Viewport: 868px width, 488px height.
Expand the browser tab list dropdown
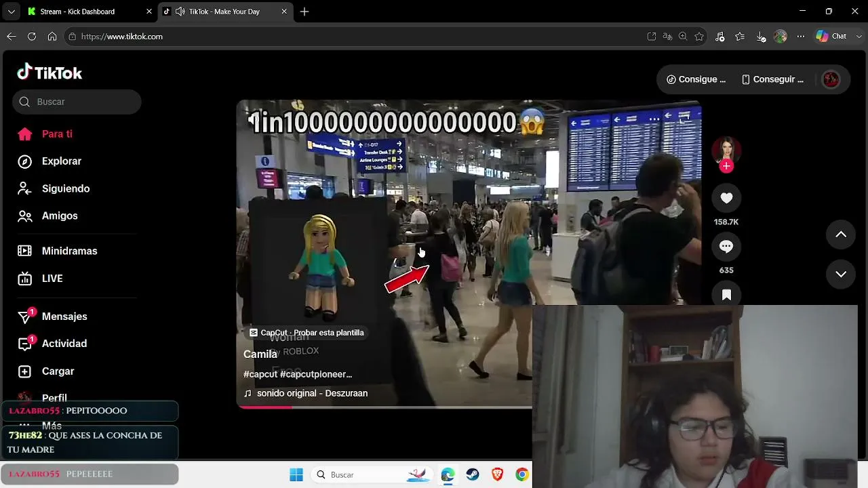[x=11, y=12]
